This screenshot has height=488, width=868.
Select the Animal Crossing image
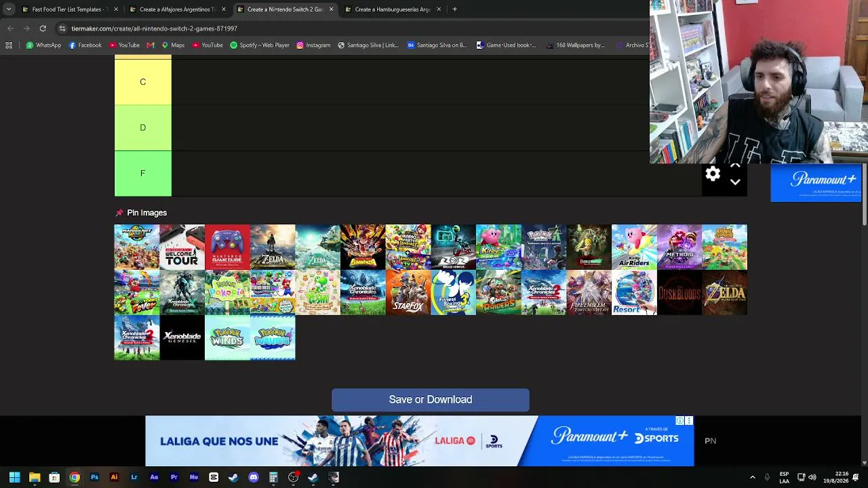[725, 247]
